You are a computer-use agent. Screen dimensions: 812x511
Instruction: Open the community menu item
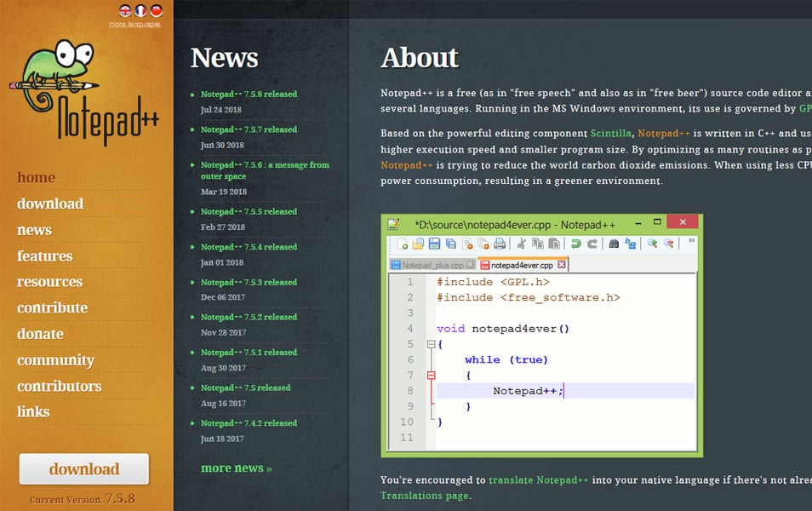tap(56, 360)
